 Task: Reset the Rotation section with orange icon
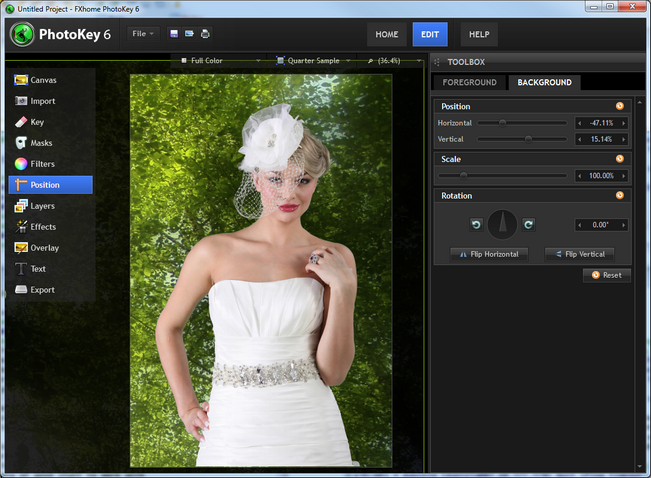(x=620, y=195)
